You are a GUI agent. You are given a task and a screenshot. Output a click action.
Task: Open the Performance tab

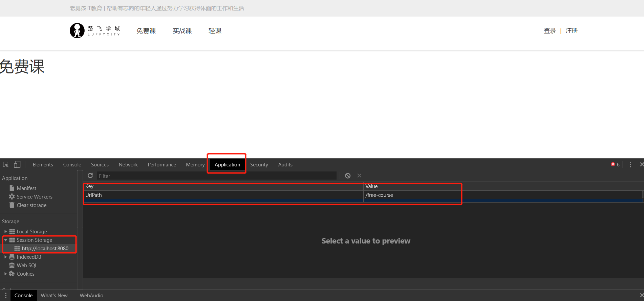[x=162, y=164]
